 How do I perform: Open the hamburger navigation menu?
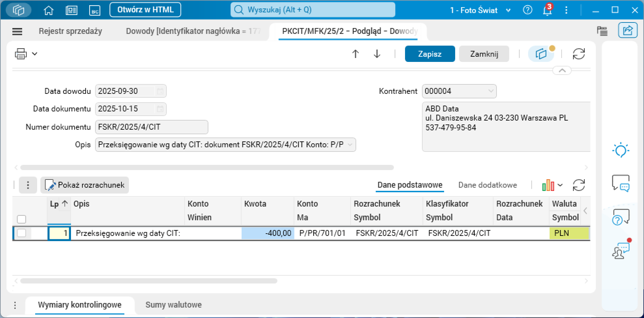17,32
